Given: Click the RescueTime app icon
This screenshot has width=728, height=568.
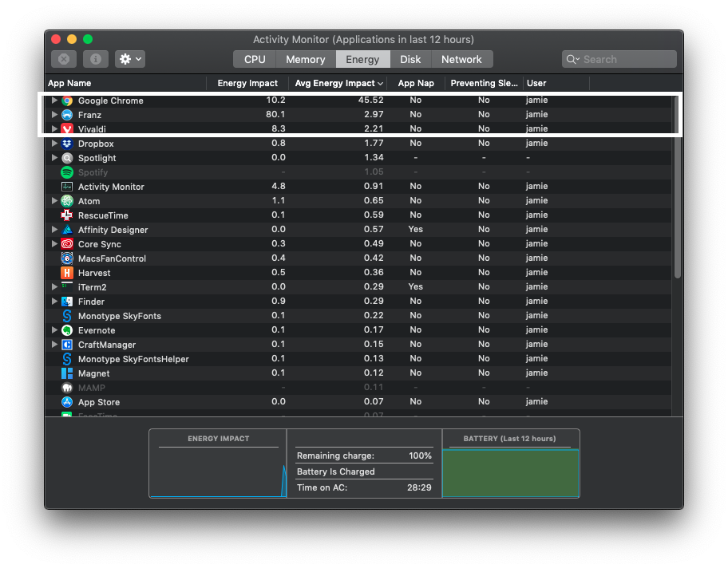Looking at the screenshot, I should (67, 215).
